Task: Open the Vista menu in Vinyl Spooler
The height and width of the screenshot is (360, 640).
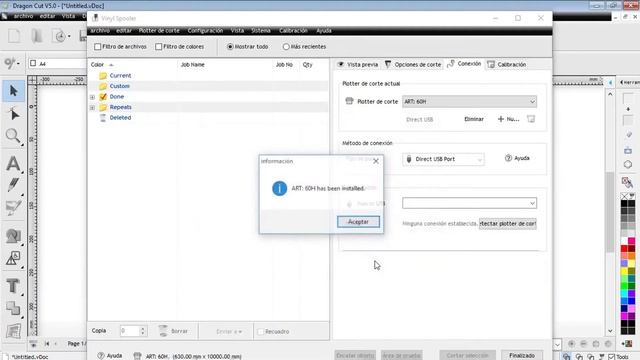Action: pyautogui.click(x=237, y=31)
